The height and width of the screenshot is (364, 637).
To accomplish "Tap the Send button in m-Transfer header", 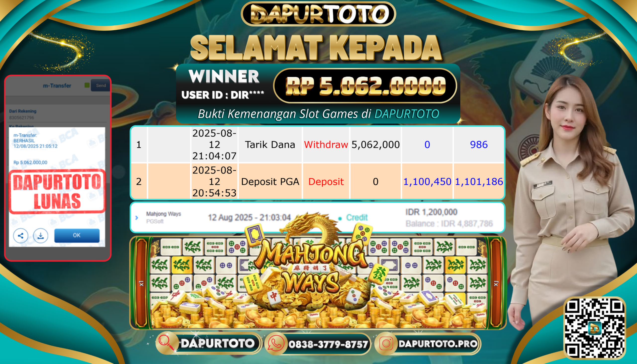I will (101, 85).
